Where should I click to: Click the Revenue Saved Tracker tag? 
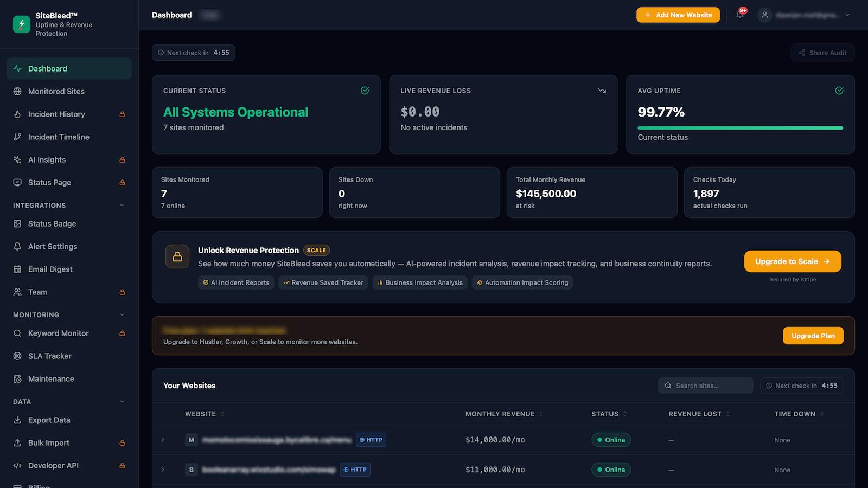(x=323, y=282)
